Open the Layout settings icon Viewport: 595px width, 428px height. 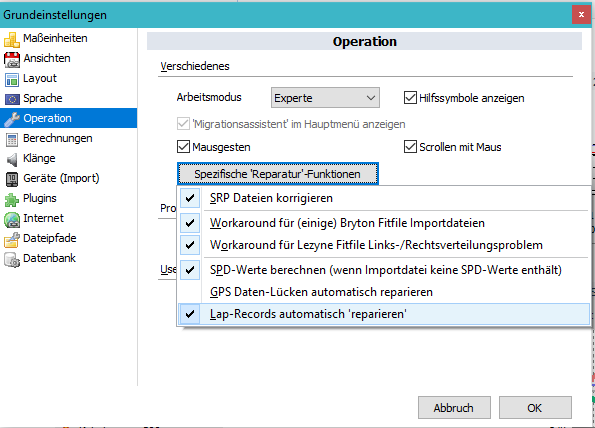pos(12,79)
